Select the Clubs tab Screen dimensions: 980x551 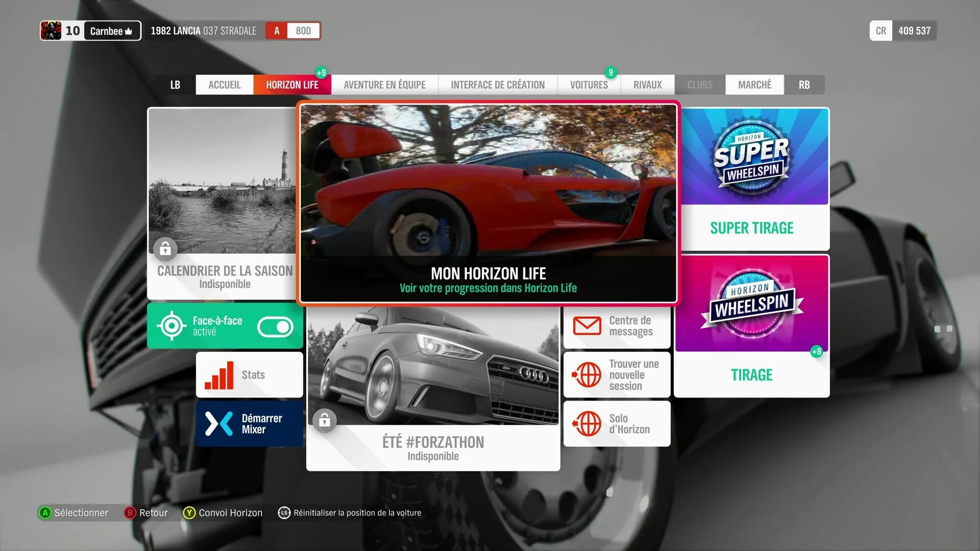(x=700, y=85)
